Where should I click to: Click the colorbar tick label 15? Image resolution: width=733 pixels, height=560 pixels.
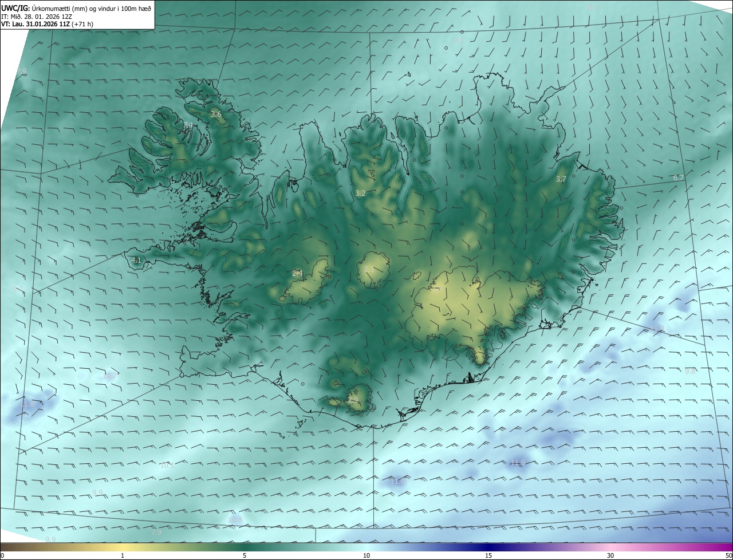click(488, 555)
